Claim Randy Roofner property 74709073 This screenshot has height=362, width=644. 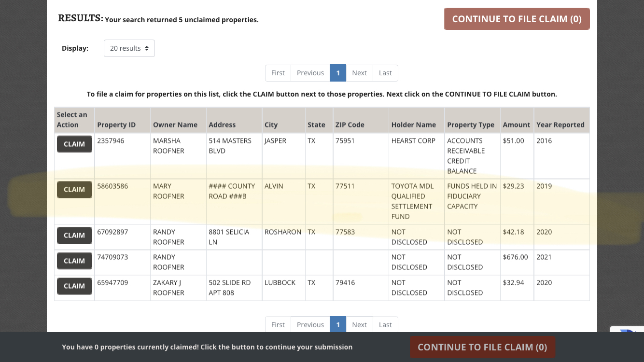[x=74, y=261]
